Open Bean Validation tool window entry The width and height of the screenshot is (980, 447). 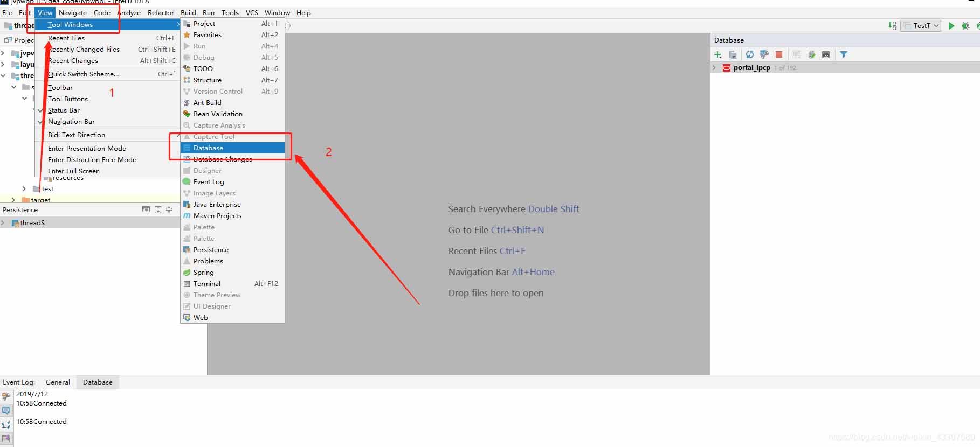pos(232,114)
